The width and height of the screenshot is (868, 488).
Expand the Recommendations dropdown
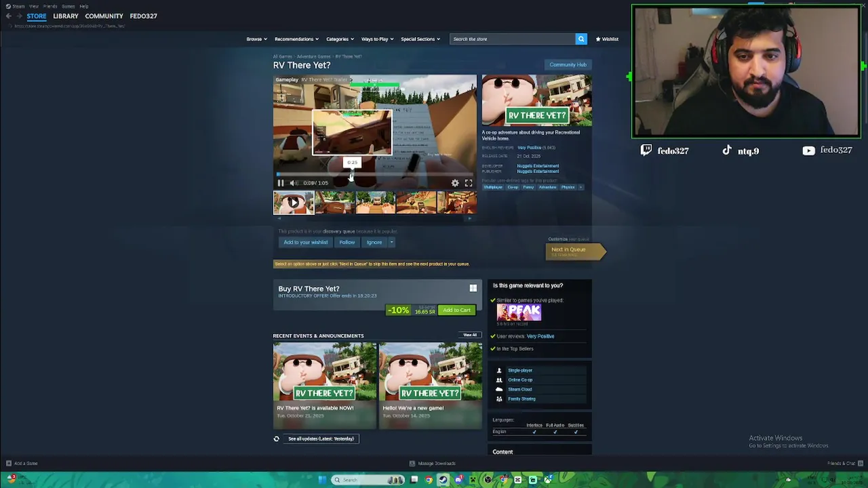tap(296, 39)
